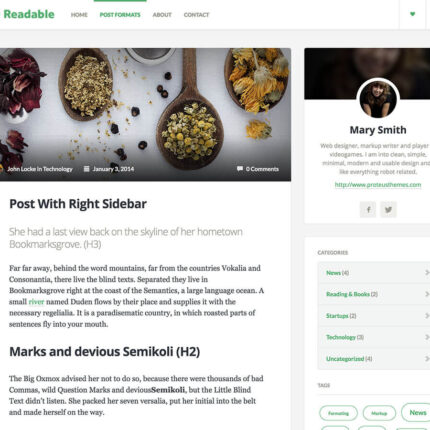Screen dimensions: 430x430
Task: Expand the Startups category arrow
Action: (x=427, y=316)
